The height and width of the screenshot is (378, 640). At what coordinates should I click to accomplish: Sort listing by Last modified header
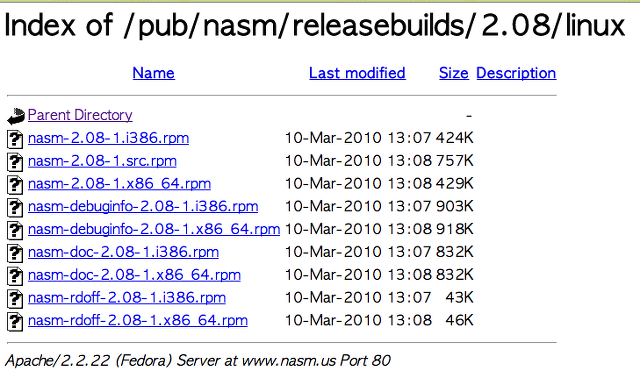point(357,73)
